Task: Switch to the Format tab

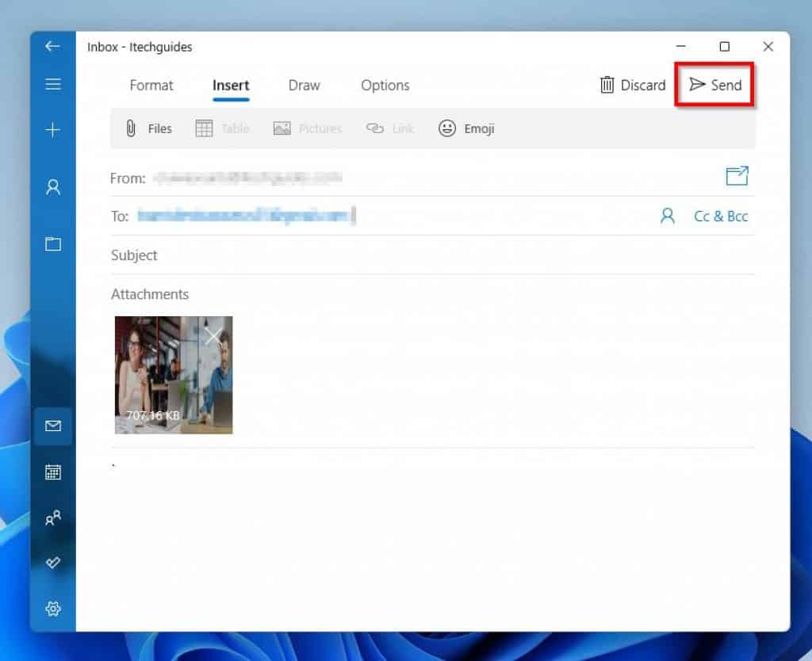Action: click(x=151, y=86)
